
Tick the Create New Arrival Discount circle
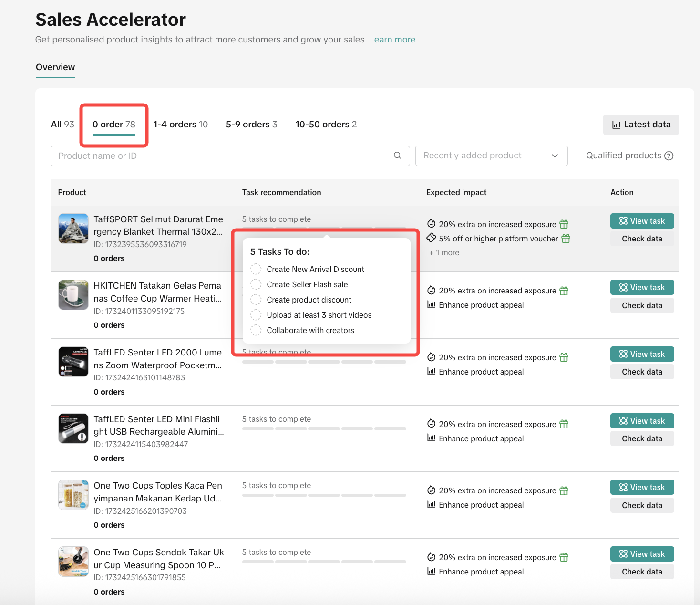point(256,269)
